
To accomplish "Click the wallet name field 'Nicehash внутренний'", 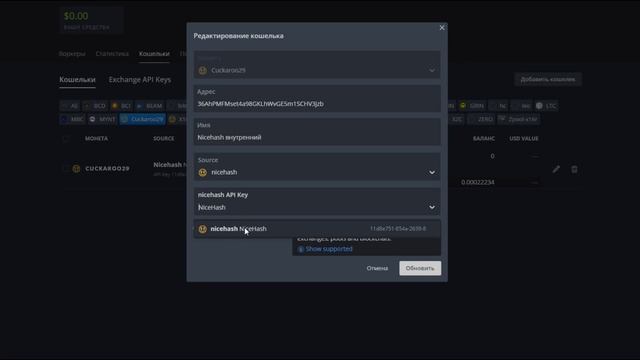I will pos(317,132).
